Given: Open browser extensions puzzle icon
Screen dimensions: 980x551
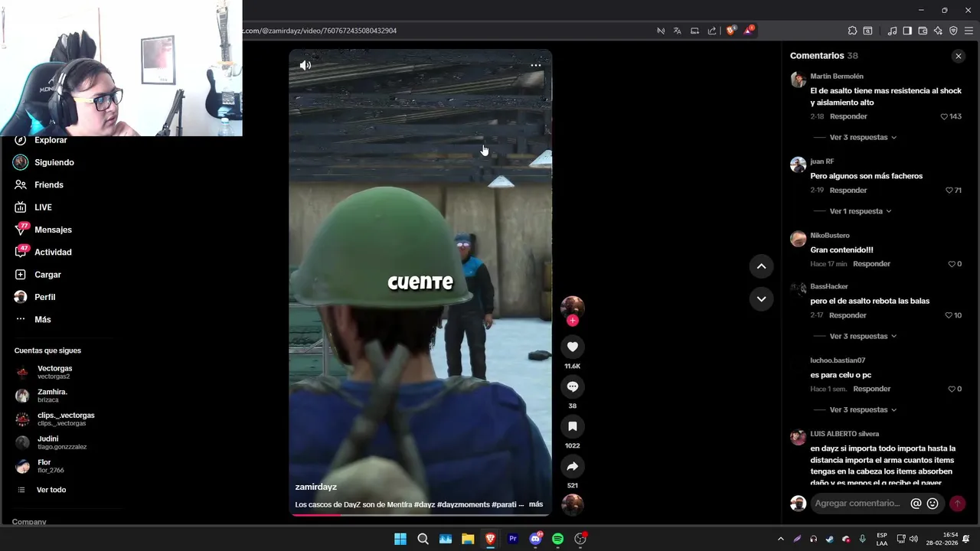Looking at the screenshot, I should coord(852,31).
